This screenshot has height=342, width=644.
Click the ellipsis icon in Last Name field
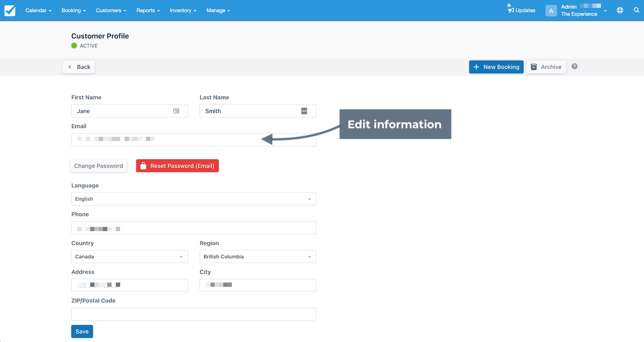[x=304, y=111]
